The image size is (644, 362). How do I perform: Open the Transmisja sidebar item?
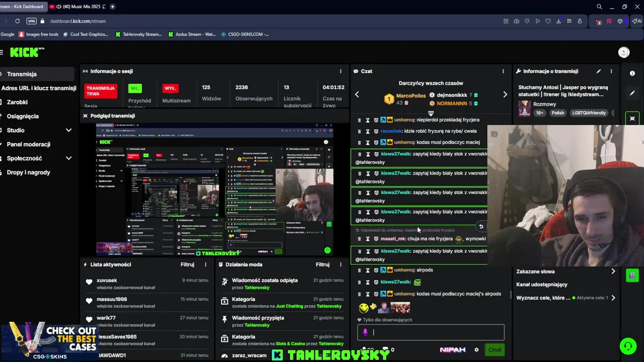point(37,74)
